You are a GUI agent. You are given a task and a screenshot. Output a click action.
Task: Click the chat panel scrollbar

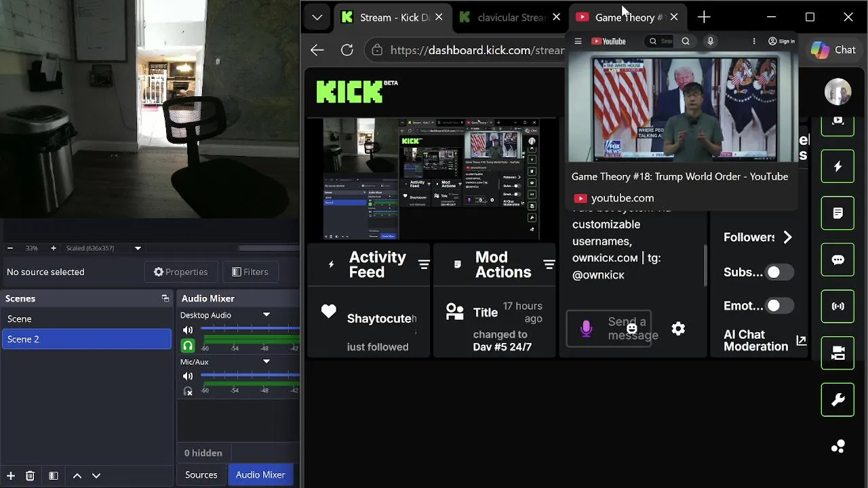point(705,266)
